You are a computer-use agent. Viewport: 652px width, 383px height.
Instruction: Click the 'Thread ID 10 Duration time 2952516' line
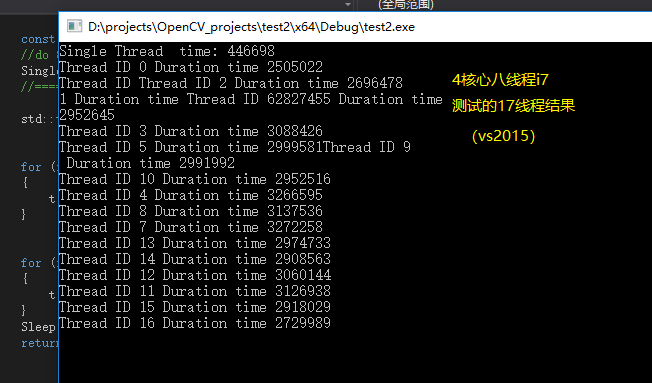point(195,179)
